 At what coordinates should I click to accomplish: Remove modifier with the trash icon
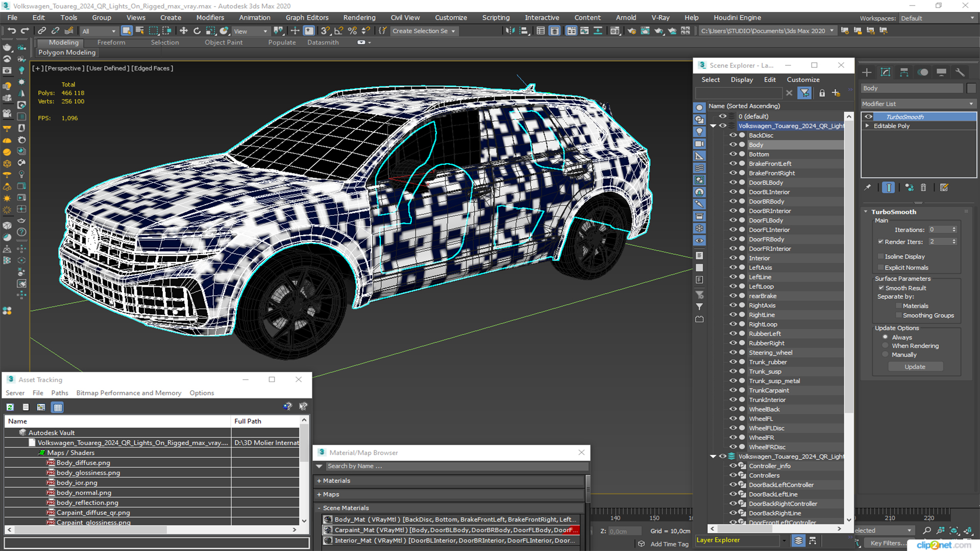click(x=923, y=188)
